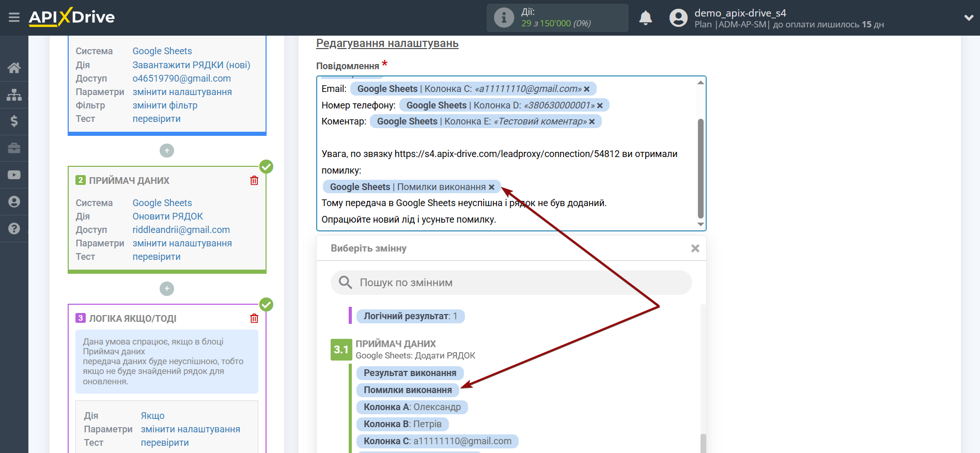This screenshot has width=980, height=453.
Task: Open the profile icon in sidebar
Action: click(14, 202)
